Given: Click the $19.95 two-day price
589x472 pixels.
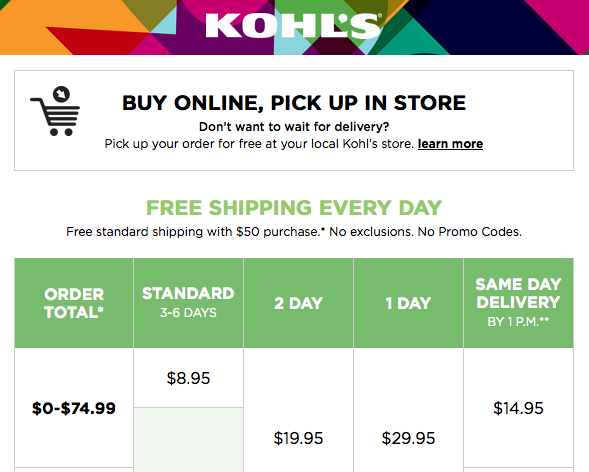Looking at the screenshot, I should pyautogui.click(x=298, y=438).
